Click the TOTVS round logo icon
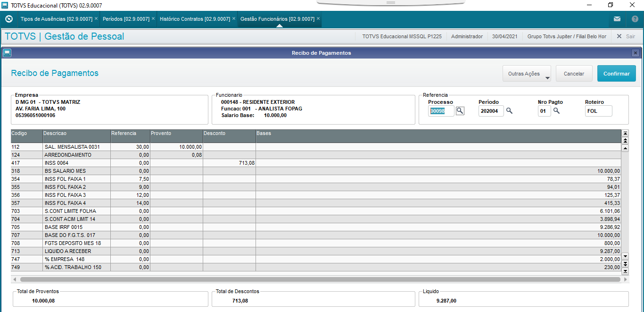Image resolution: width=644 pixels, height=312 pixels. (x=8, y=19)
